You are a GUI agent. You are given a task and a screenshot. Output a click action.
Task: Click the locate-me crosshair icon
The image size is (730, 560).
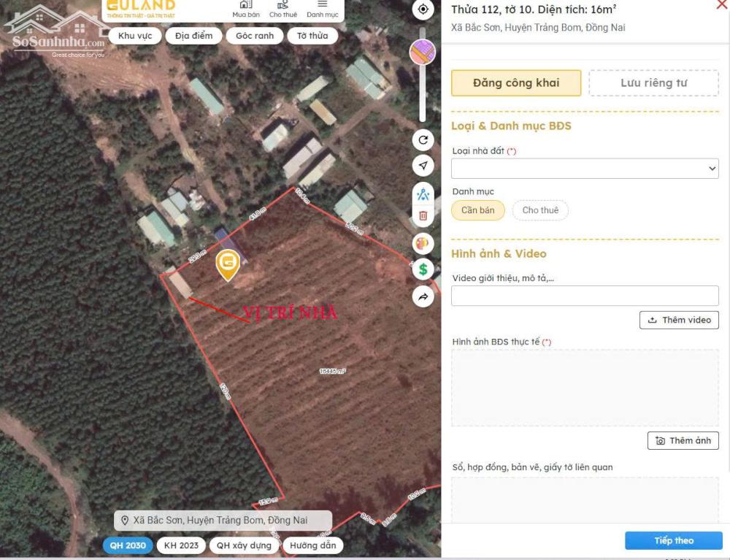point(423,9)
